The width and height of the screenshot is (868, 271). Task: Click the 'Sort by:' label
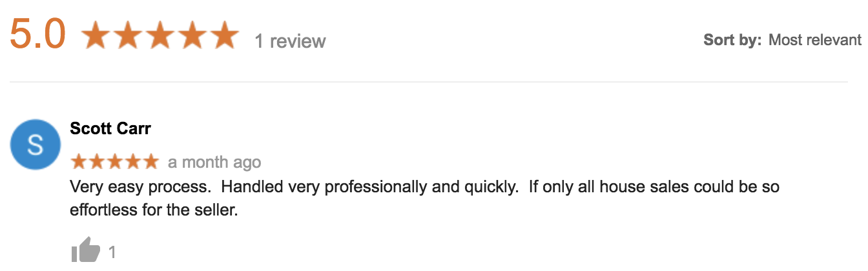point(733,40)
